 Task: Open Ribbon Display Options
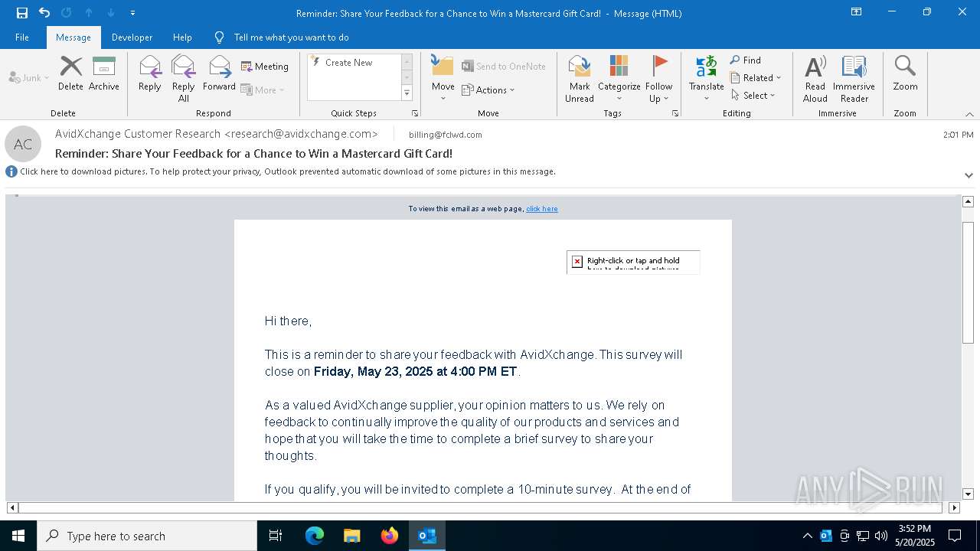857,12
